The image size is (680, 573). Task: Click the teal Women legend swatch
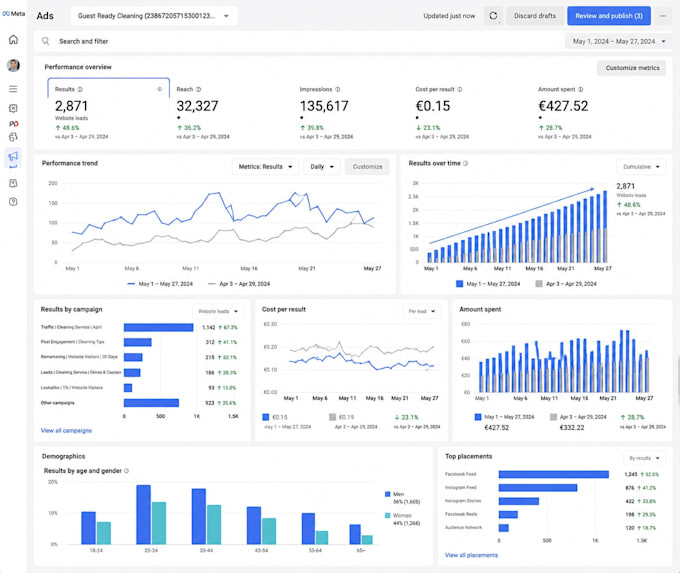(x=387, y=515)
